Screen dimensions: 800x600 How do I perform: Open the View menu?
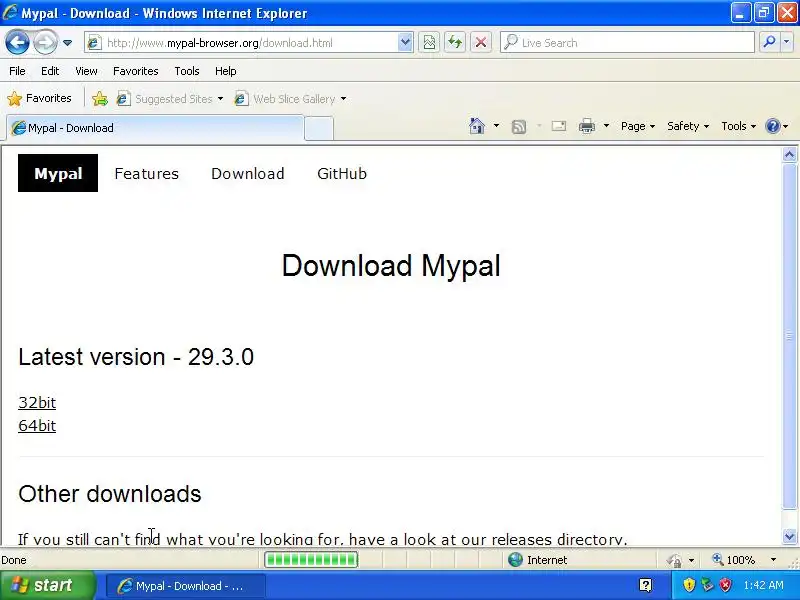(x=86, y=71)
